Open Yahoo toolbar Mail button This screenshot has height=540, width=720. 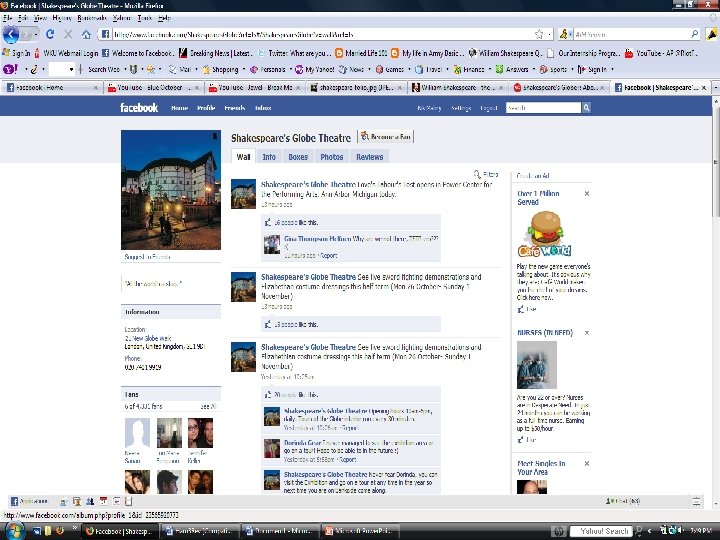(180, 69)
